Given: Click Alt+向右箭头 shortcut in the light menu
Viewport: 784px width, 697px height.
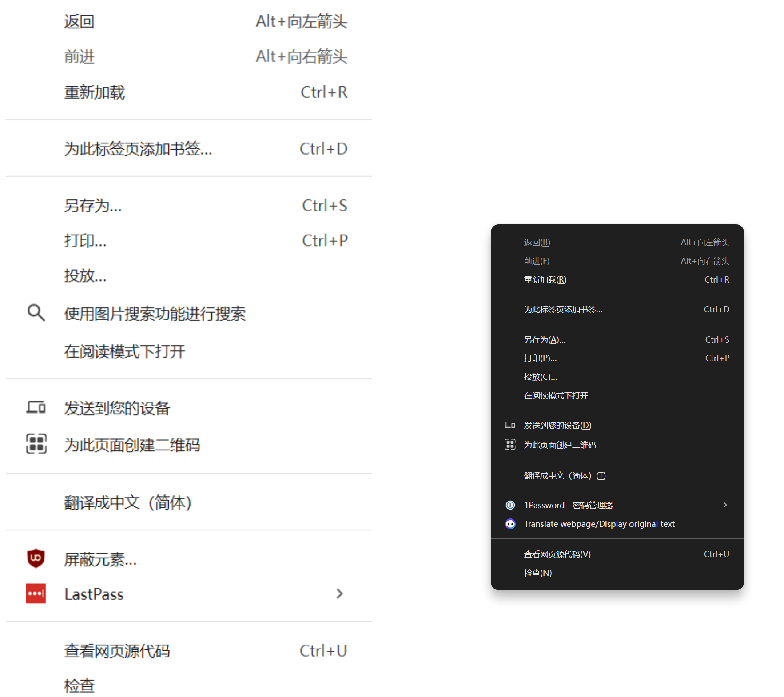Looking at the screenshot, I should (302, 56).
